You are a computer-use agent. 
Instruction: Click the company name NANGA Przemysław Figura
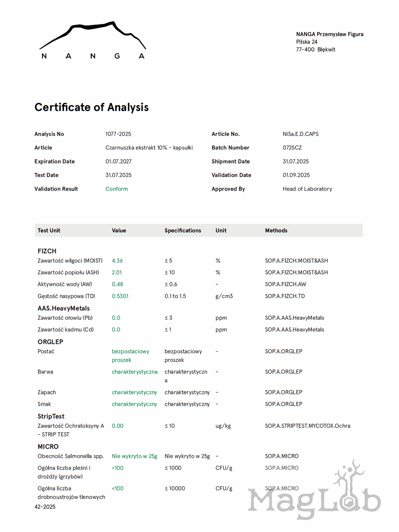[330, 34]
